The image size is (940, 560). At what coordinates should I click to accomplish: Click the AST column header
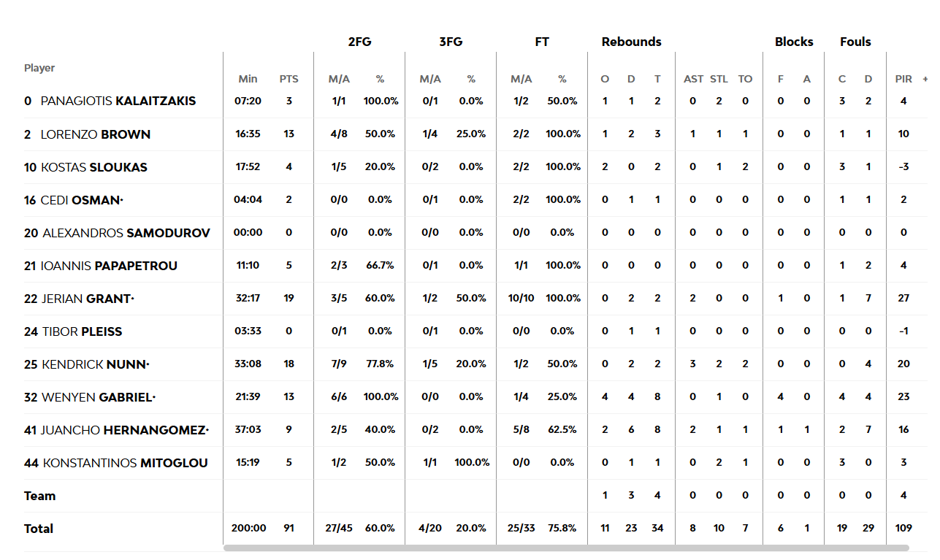pos(693,79)
